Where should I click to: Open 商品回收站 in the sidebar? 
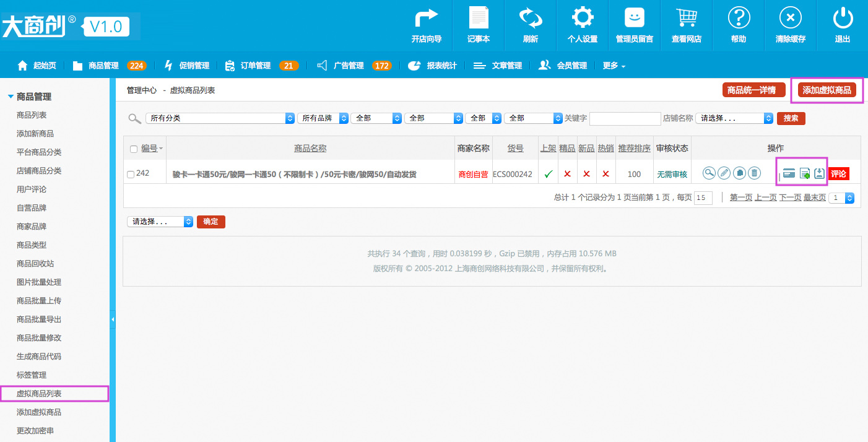(35, 264)
